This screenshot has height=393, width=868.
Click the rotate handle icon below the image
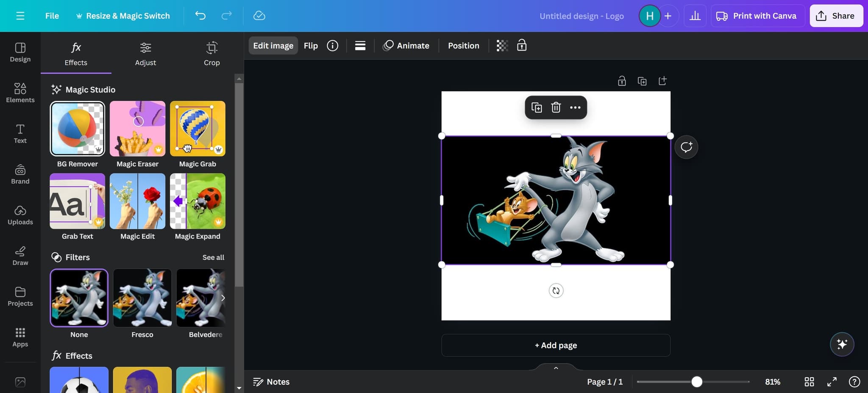point(556,290)
